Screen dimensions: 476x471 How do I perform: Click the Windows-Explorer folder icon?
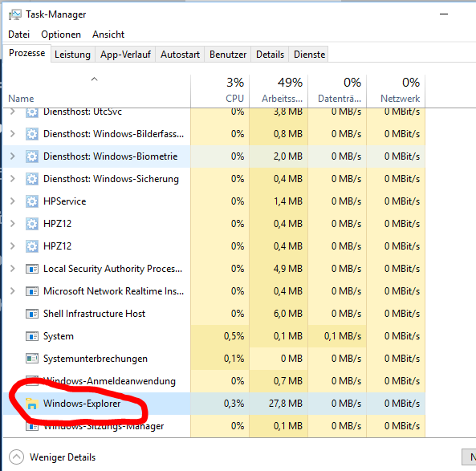[32, 404]
